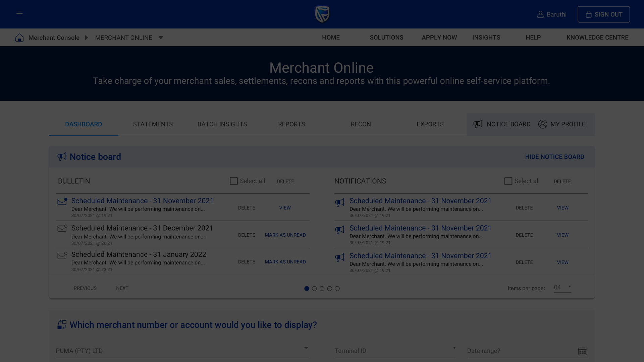Click megaphone icon of first notification
The width and height of the screenshot is (644, 362).
pos(340,202)
